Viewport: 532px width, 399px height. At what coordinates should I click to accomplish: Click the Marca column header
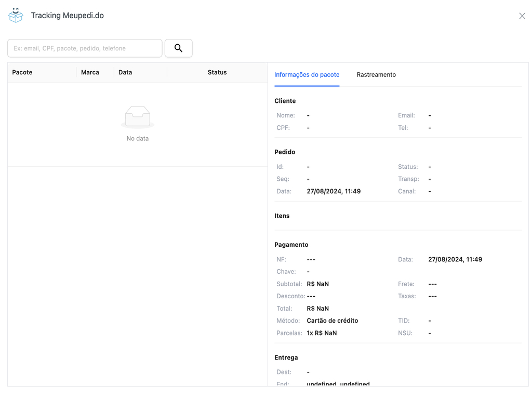(89, 72)
